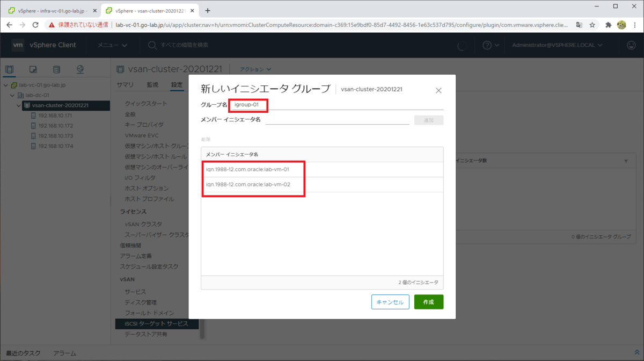Bookmark this page with star icon
This screenshot has height=361, width=644.
click(592, 25)
